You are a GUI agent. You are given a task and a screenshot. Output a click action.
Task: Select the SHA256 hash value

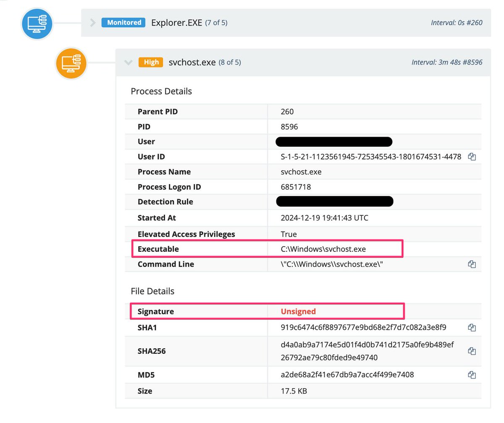367,351
